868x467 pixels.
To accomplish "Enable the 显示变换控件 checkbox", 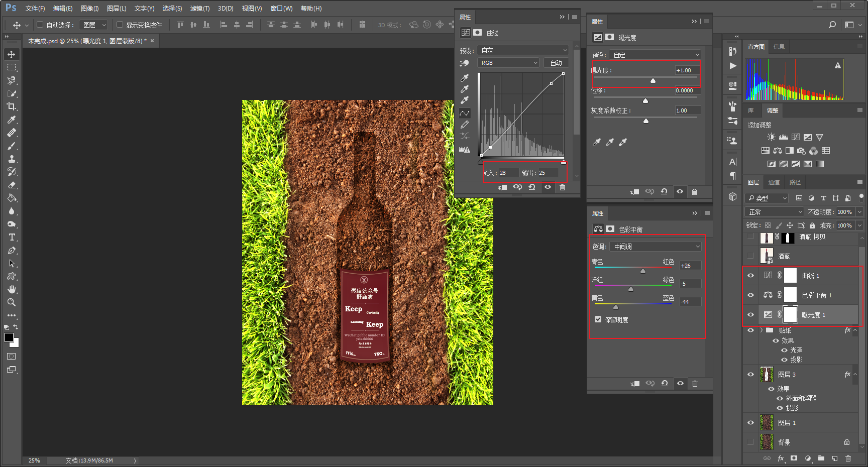I will (x=120, y=25).
